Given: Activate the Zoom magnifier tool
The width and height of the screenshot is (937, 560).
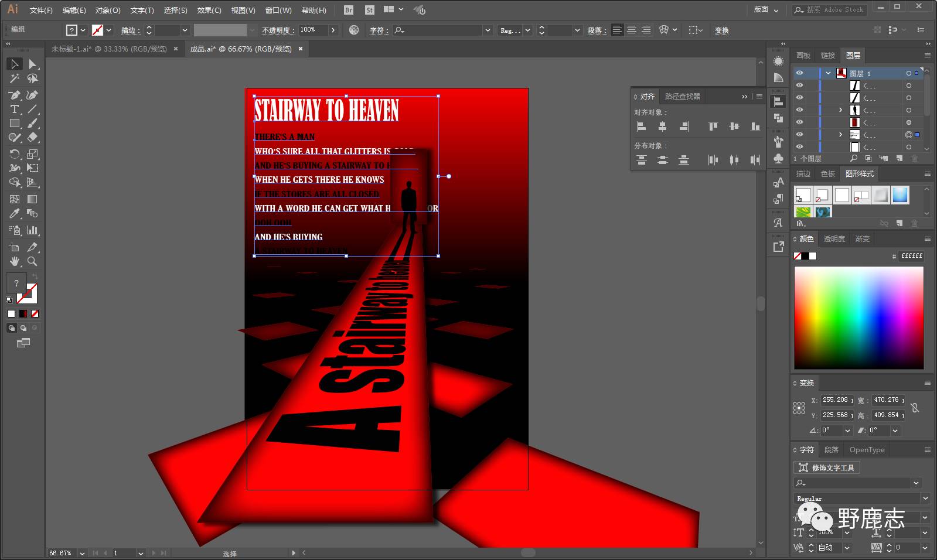Looking at the screenshot, I should (33, 261).
